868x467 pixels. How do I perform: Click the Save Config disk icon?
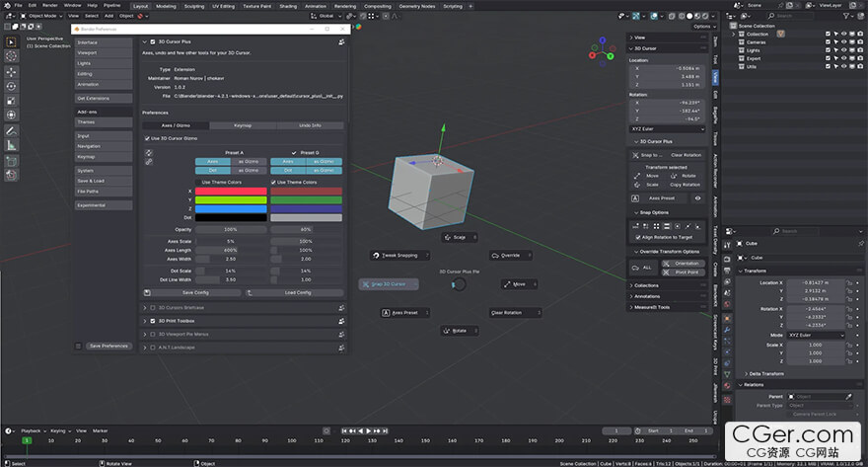click(147, 292)
